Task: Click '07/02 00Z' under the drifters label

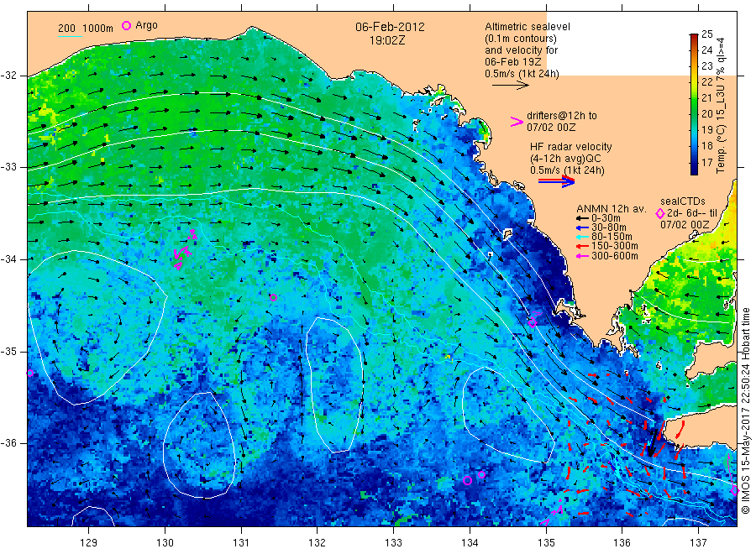Action: click(x=551, y=128)
